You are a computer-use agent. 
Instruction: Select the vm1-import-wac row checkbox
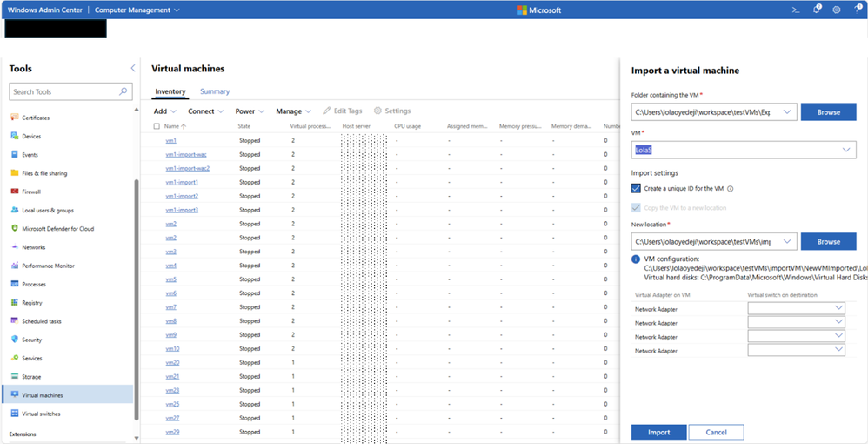157,154
